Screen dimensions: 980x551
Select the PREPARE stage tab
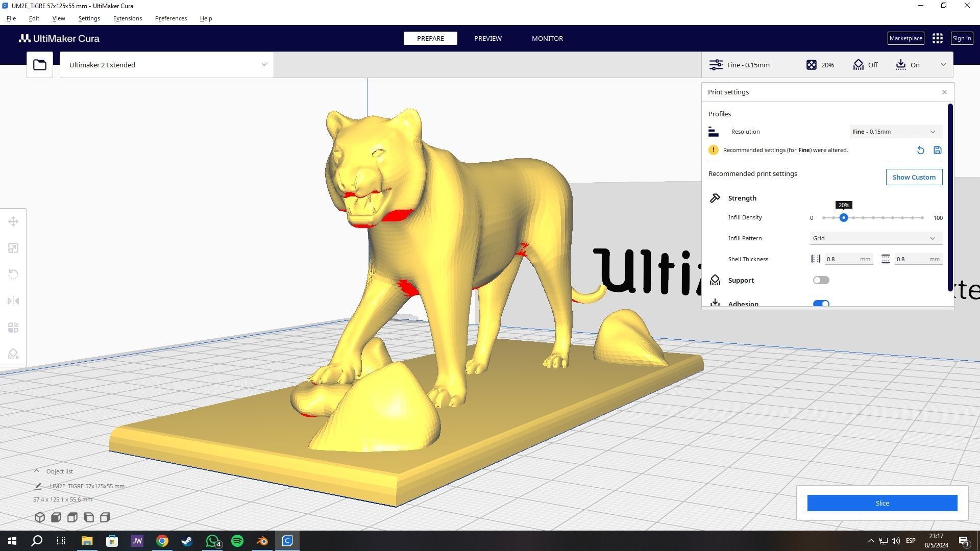pyautogui.click(x=430, y=38)
